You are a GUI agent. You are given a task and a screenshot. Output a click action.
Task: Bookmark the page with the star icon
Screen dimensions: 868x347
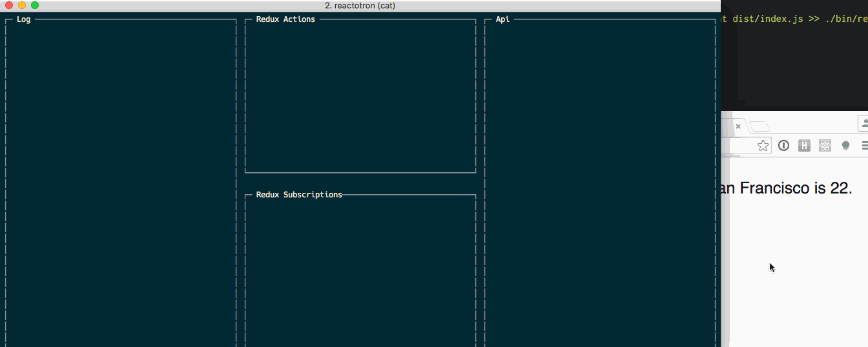coord(763,146)
